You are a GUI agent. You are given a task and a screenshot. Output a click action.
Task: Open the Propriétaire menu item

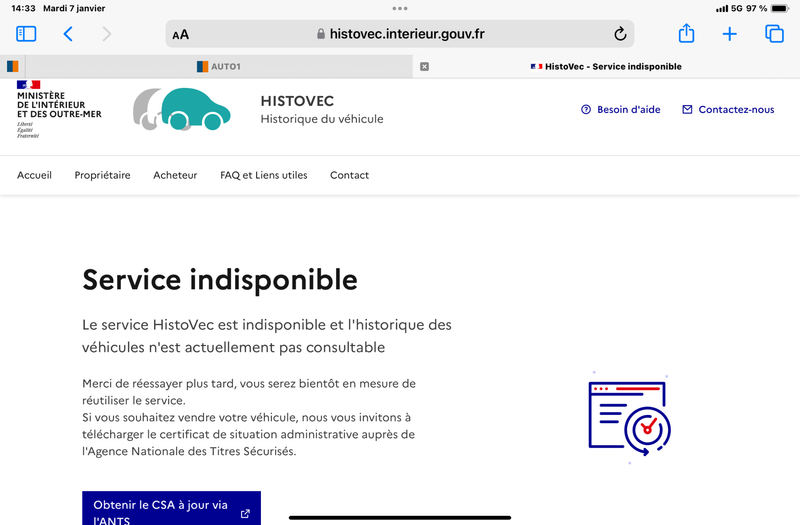[x=103, y=175]
